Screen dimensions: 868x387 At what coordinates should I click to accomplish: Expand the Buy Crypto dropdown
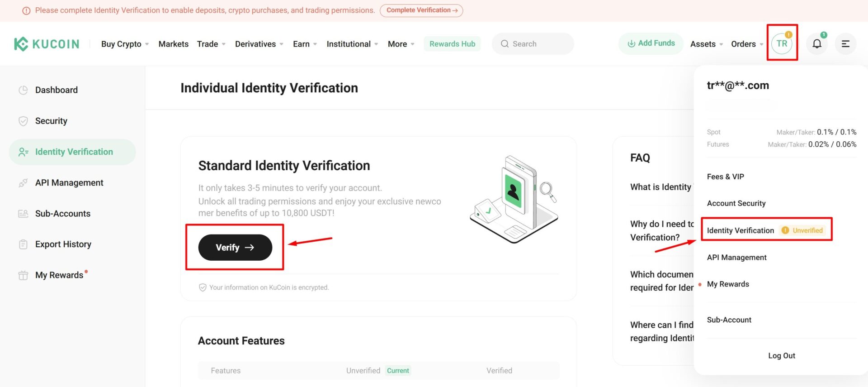click(125, 44)
